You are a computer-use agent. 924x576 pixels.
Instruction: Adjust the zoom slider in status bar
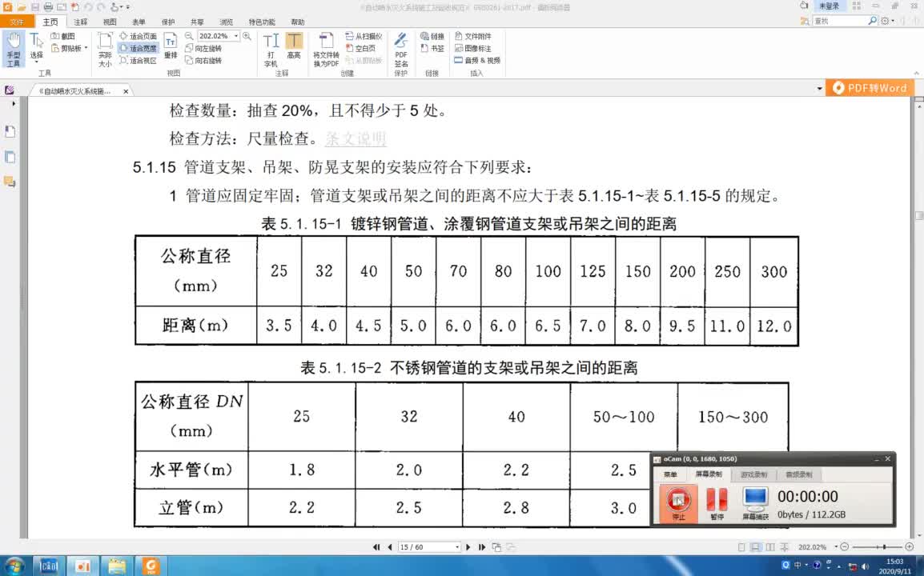884,547
